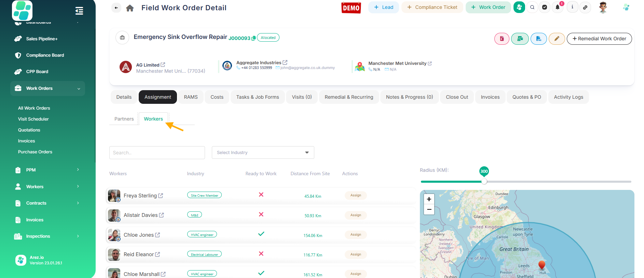644x278 pixels.
Task: Switch to the RAMS tab
Action: pos(191,97)
